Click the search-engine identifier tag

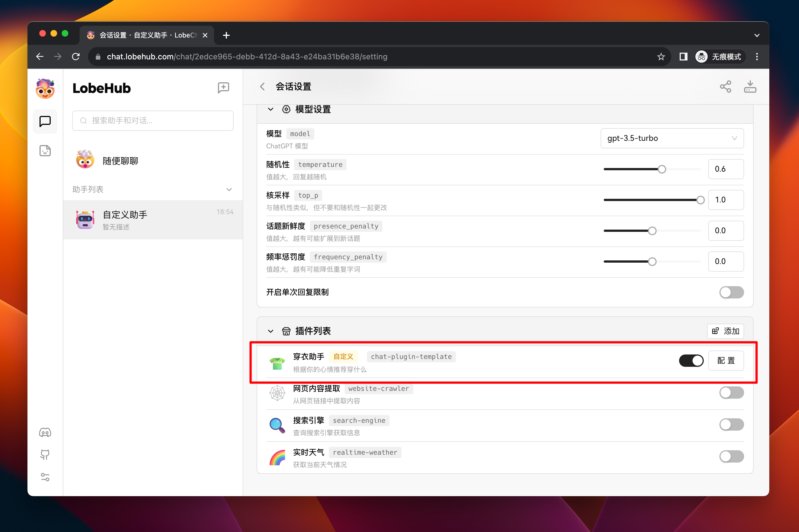pos(359,420)
